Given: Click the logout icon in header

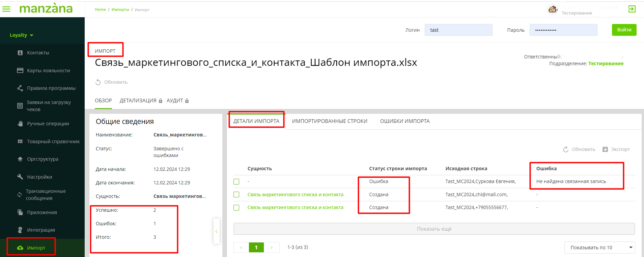Looking at the screenshot, I should click(632, 9).
